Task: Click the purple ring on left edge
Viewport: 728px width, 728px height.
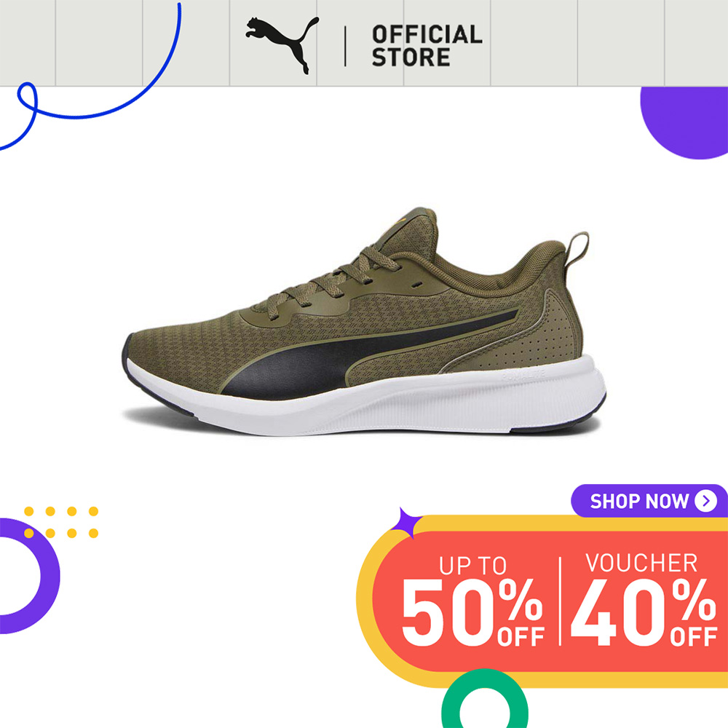Action: [x=29, y=576]
